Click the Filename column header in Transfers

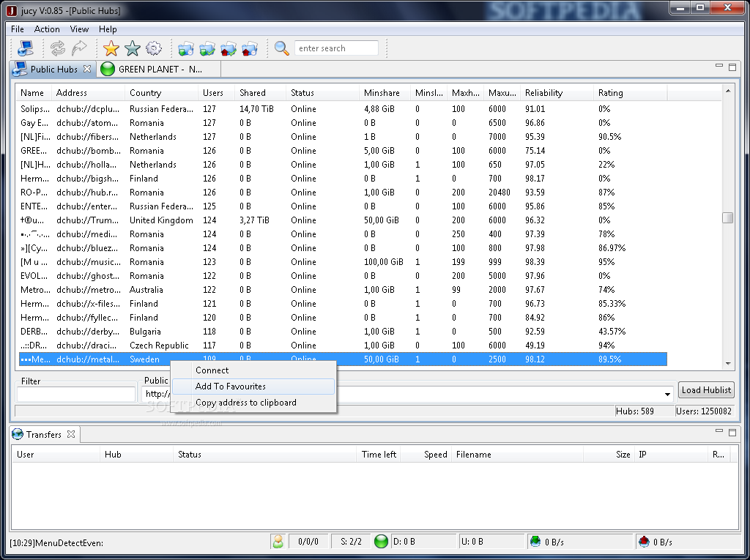coord(517,455)
